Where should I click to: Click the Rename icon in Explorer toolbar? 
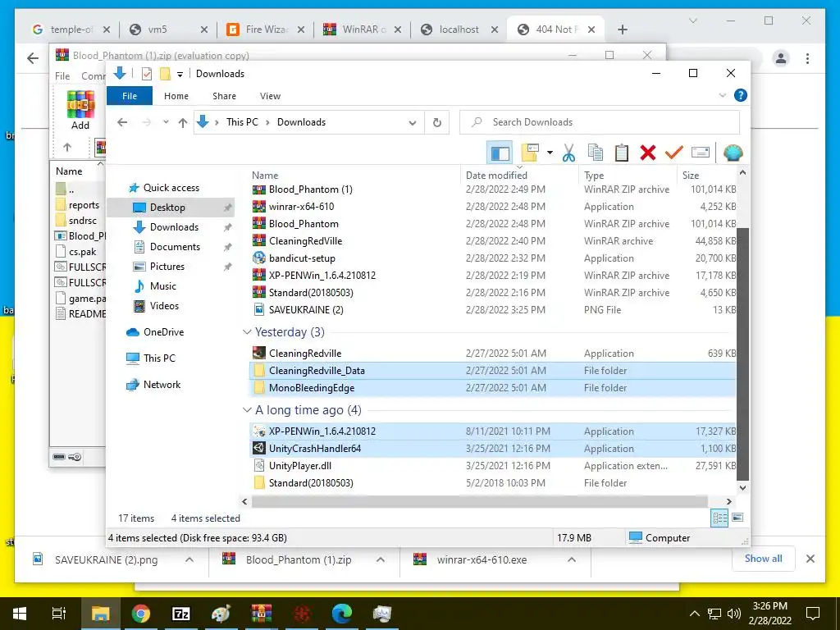[701, 153]
